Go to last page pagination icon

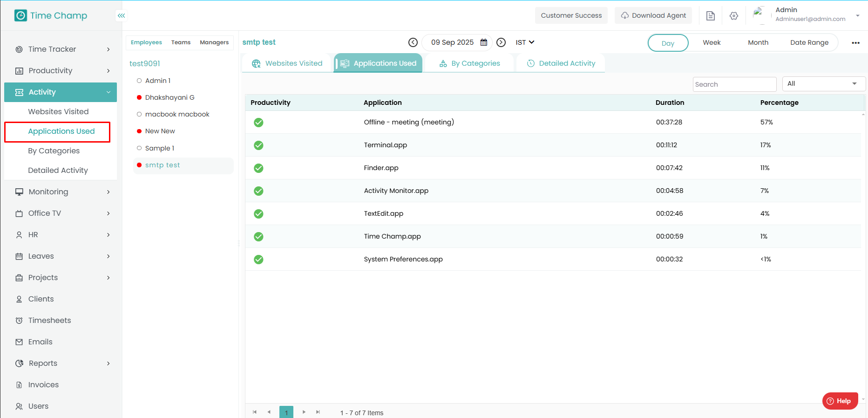click(318, 412)
